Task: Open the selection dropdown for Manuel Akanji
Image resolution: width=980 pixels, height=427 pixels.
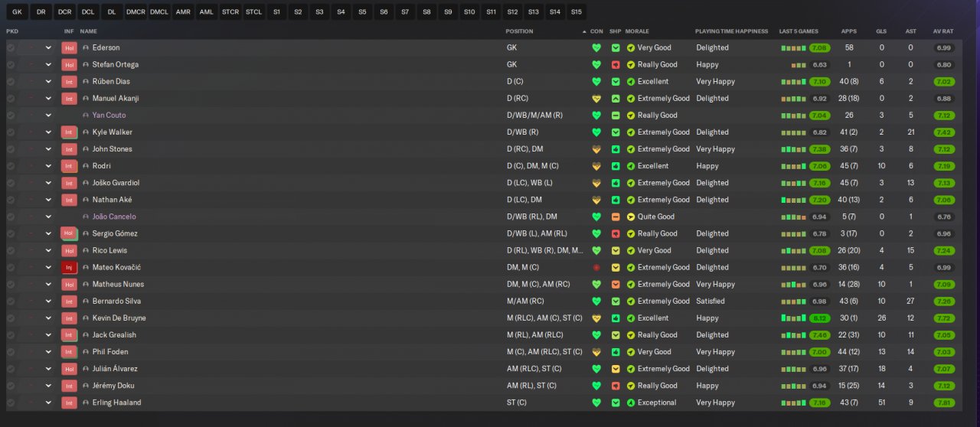Action: [48, 98]
